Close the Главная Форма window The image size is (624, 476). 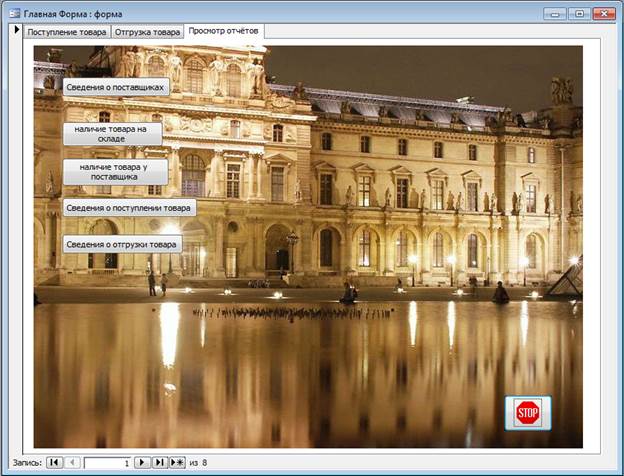click(x=604, y=14)
